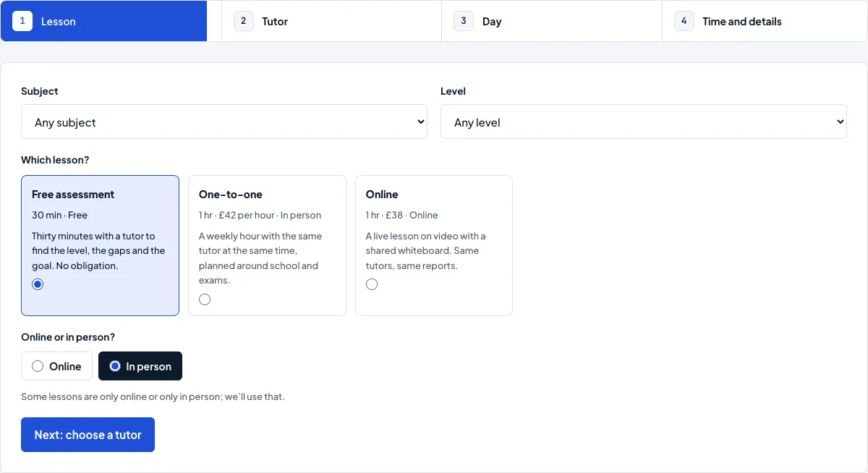The height and width of the screenshot is (473, 868).
Task: Select the Free assessment radio button
Action: coord(38,284)
